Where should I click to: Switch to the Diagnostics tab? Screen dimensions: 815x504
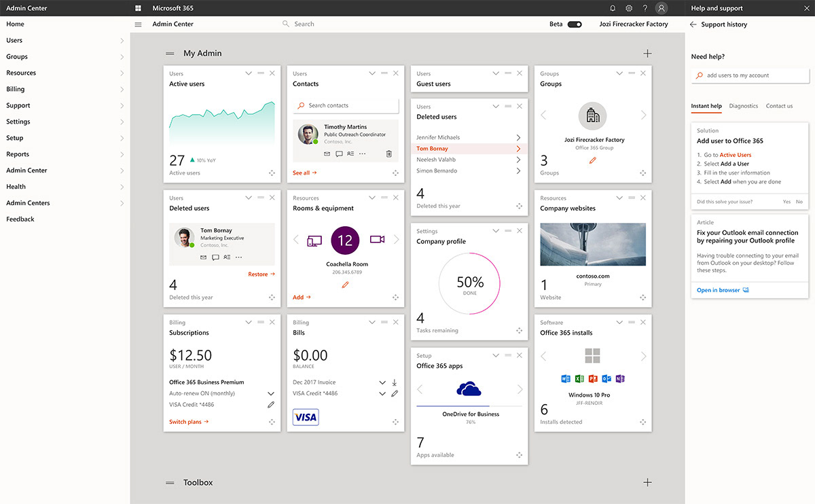pyautogui.click(x=743, y=106)
